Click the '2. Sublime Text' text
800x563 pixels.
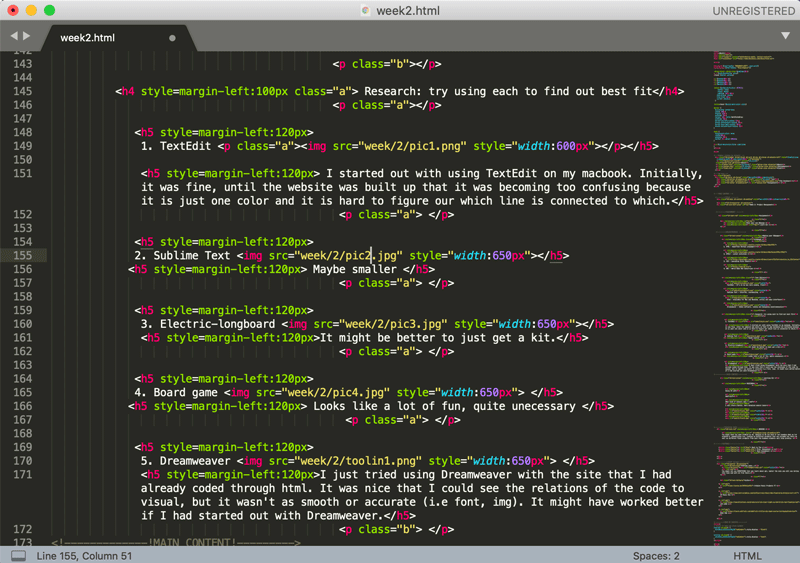tap(182, 256)
